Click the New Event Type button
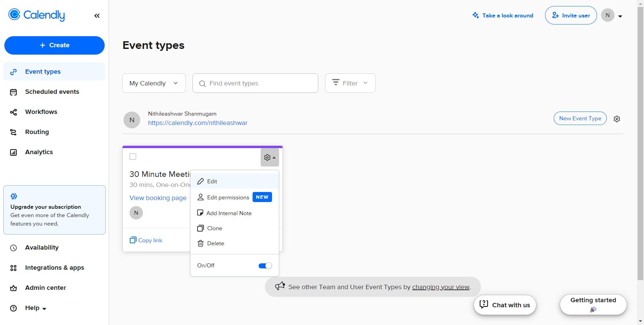Screen dimensions: 644x325 tap(580, 118)
